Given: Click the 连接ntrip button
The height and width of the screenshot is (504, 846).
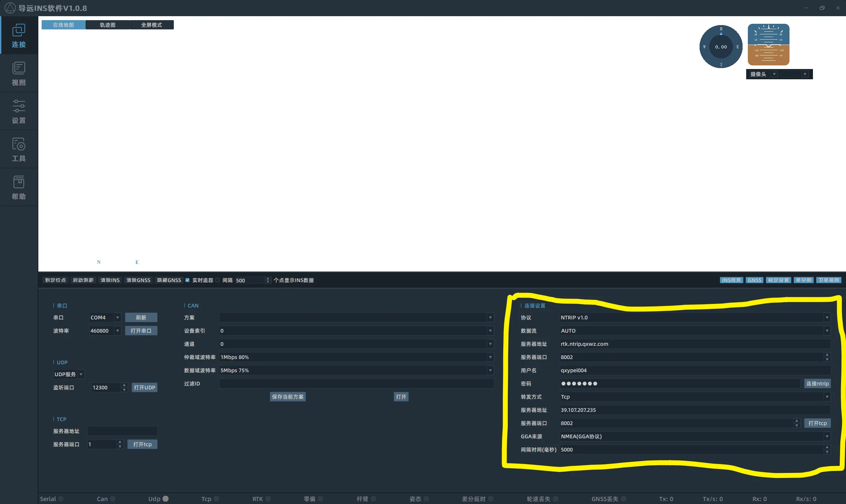Looking at the screenshot, I should coord(817,383).
